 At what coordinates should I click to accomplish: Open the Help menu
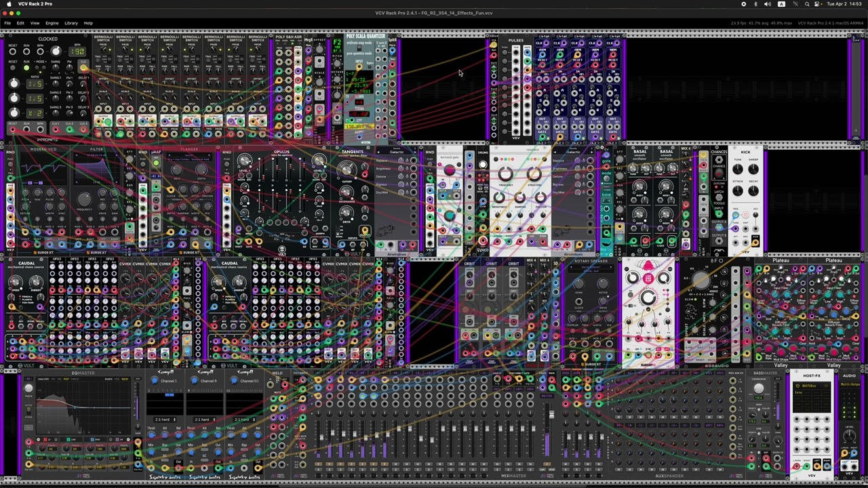pos(88,23)
